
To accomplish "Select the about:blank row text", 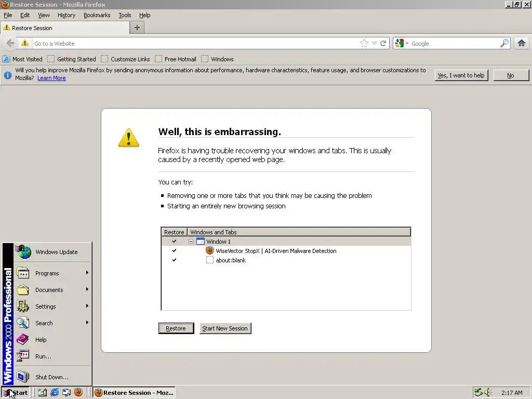I will tap(231, 260).
